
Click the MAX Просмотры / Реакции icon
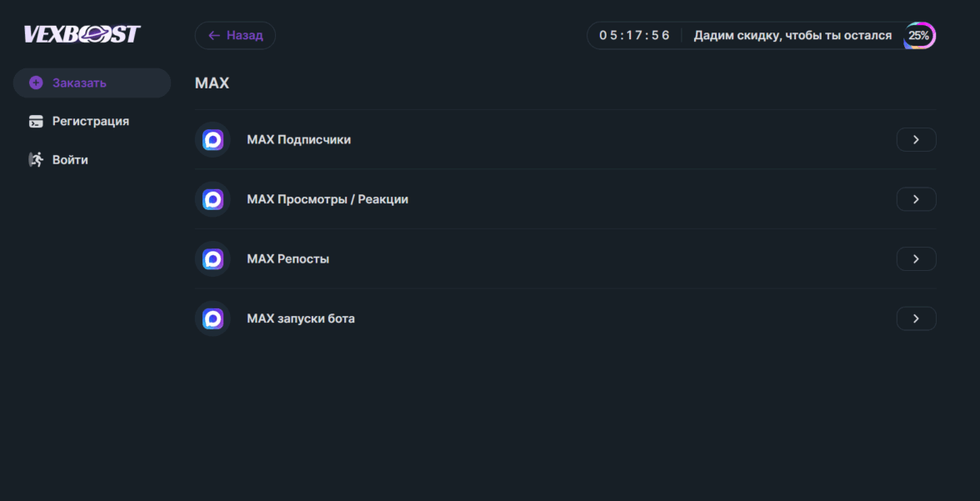pos(213,199)
